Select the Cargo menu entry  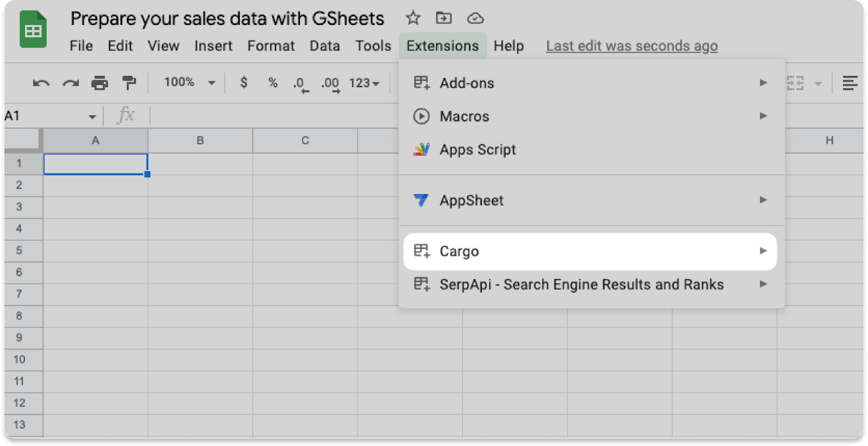[x=590, y=251]
